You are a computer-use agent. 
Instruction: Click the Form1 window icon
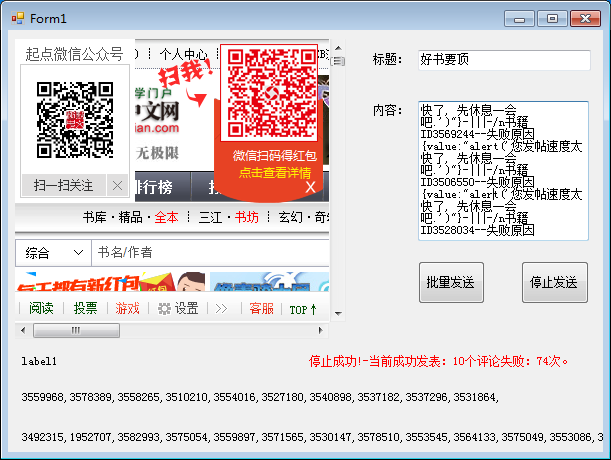pos(18,18)
